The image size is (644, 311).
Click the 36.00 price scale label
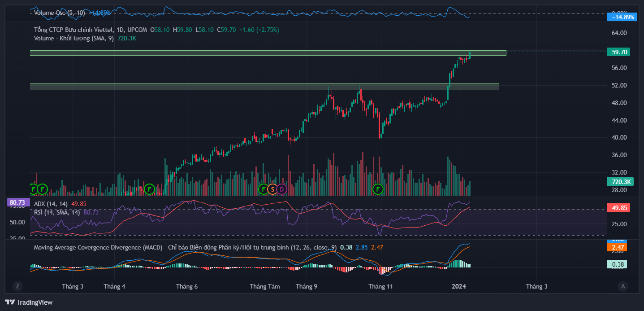(619, 155)
